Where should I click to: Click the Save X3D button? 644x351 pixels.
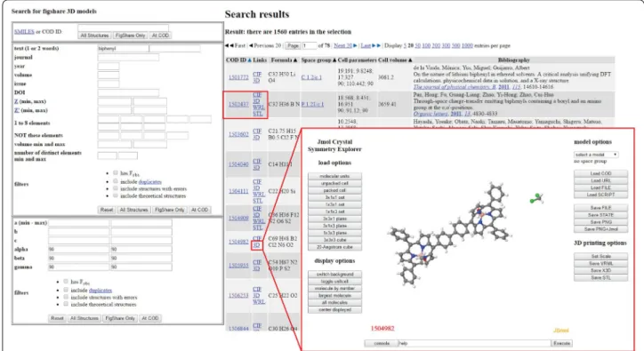pyautogui.click(x=600, y=270)
